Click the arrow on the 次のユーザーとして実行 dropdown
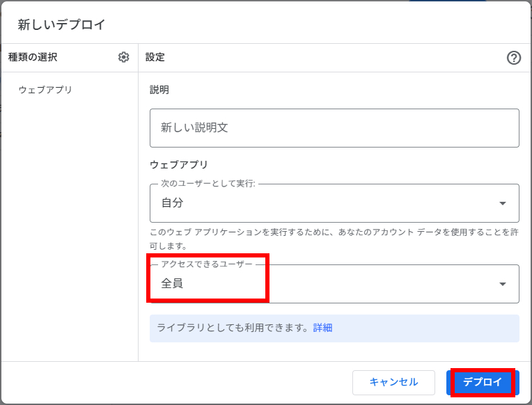The width and height of the screenshot is (532, 405). (x=503, y=203)
